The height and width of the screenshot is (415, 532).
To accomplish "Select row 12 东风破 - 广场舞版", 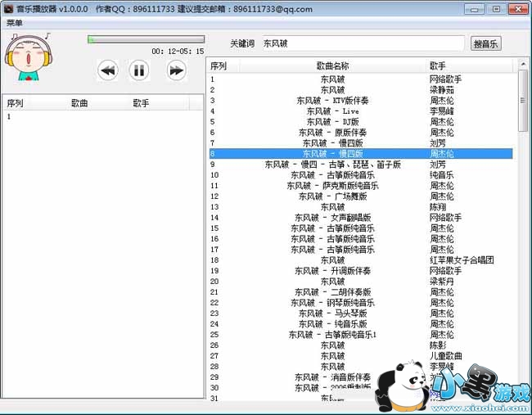I will tap(361, 196).
